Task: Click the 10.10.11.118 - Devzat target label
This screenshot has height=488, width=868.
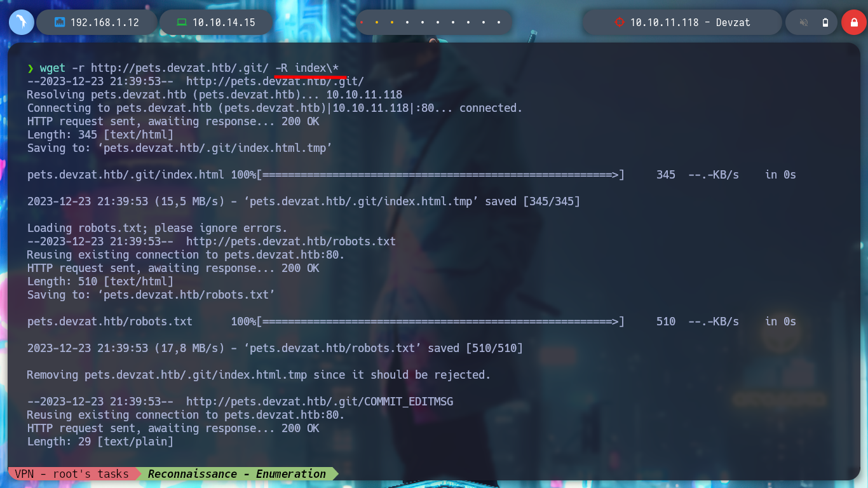Action: 690,22
